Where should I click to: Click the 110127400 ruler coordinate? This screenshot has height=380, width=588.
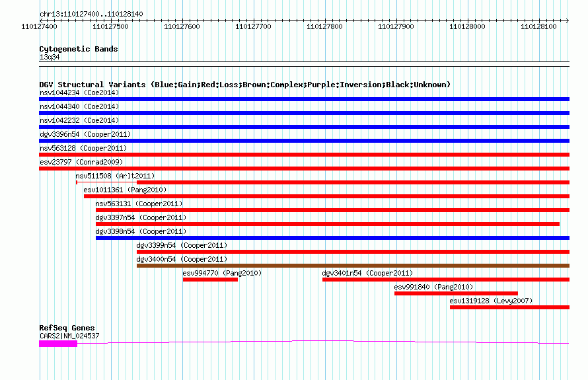click(39, 26)
